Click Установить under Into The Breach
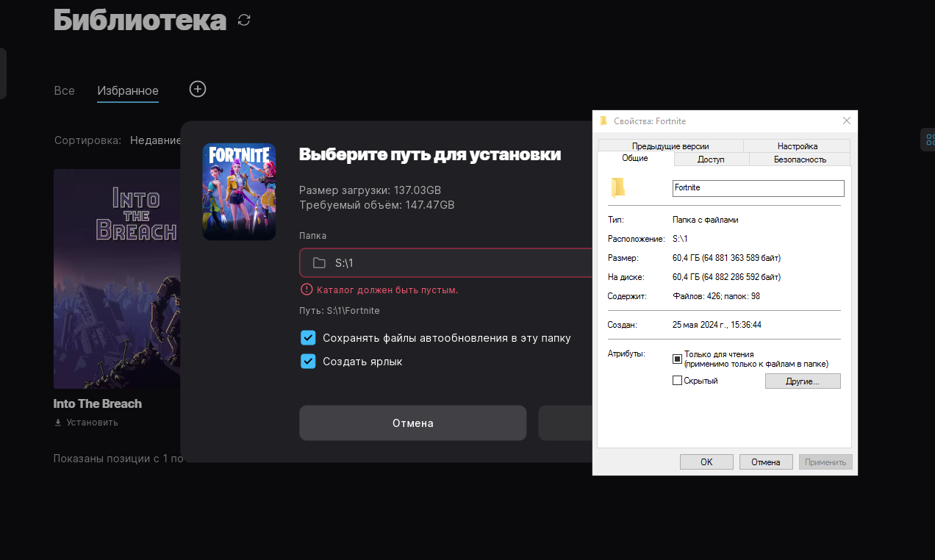This screenshot has height=560, width=935. click(x=92, y=423)
